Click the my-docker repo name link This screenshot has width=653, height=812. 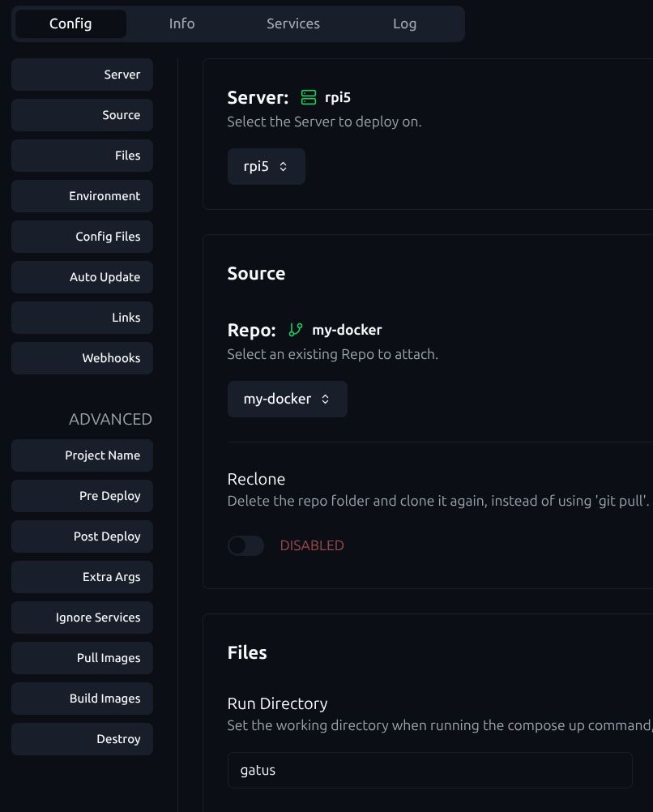(347, 330)
